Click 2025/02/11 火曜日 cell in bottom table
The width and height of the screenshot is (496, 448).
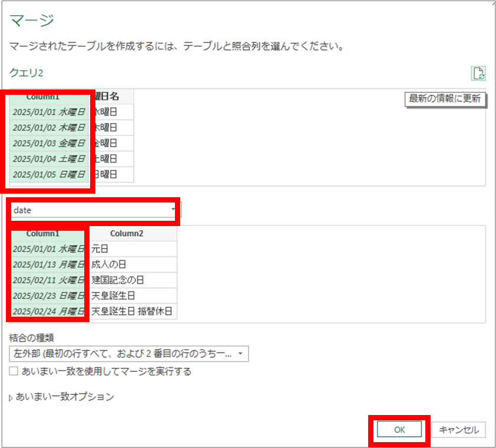49,280
